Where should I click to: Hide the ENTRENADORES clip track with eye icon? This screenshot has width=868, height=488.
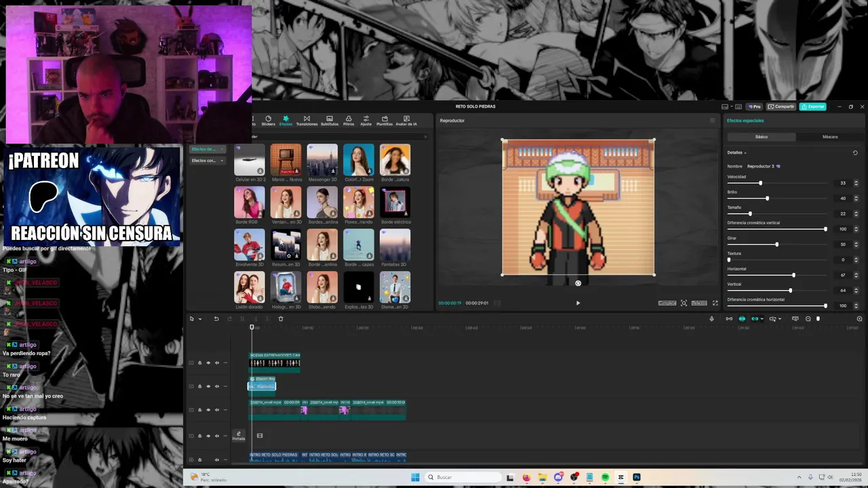pyautogui.click(x=208, y=363)
